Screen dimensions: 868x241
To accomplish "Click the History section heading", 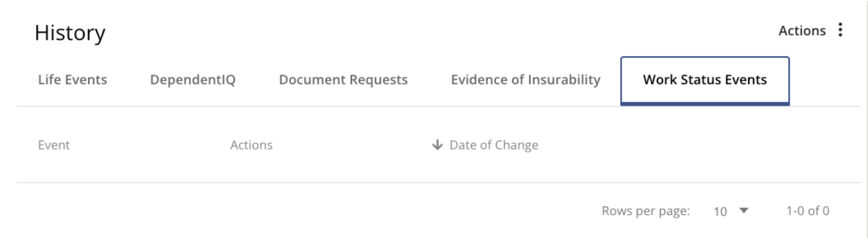I will click(x=70, y=33).
